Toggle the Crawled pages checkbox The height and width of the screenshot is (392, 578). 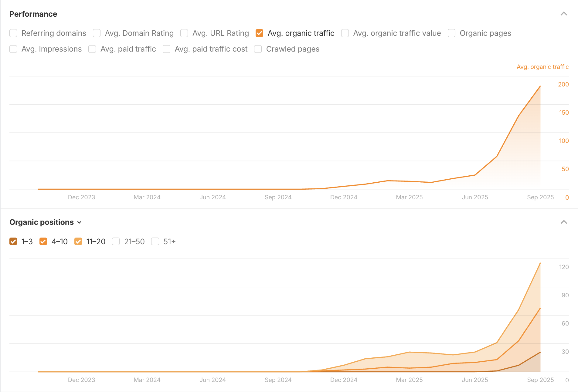pyautogui.click(x=258, y=49)
